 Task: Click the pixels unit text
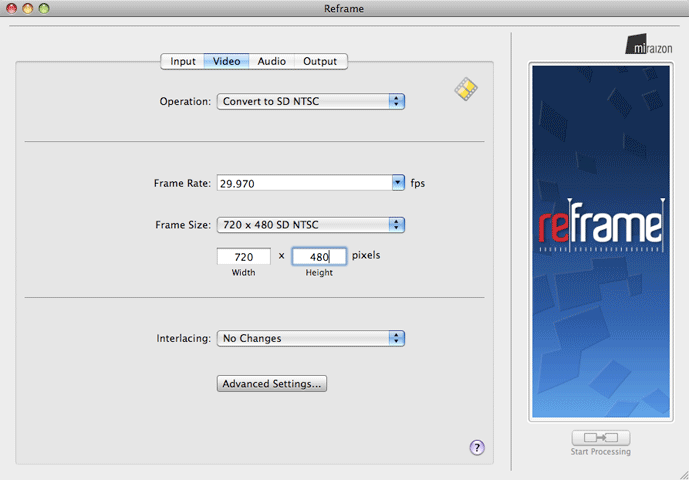click(x=366, y=255)
